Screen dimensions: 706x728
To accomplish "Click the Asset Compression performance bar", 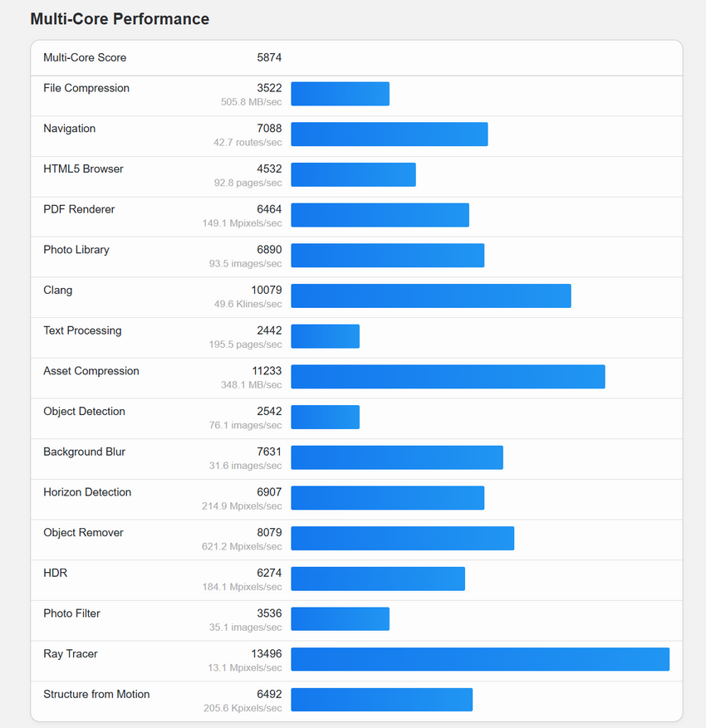I will pos(448,376).
